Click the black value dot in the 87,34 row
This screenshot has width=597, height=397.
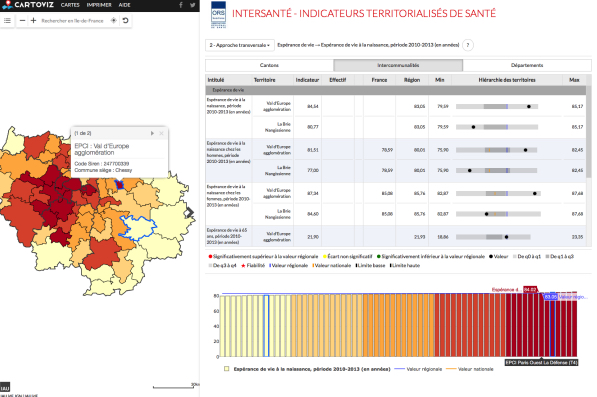(x=535, y=194)
